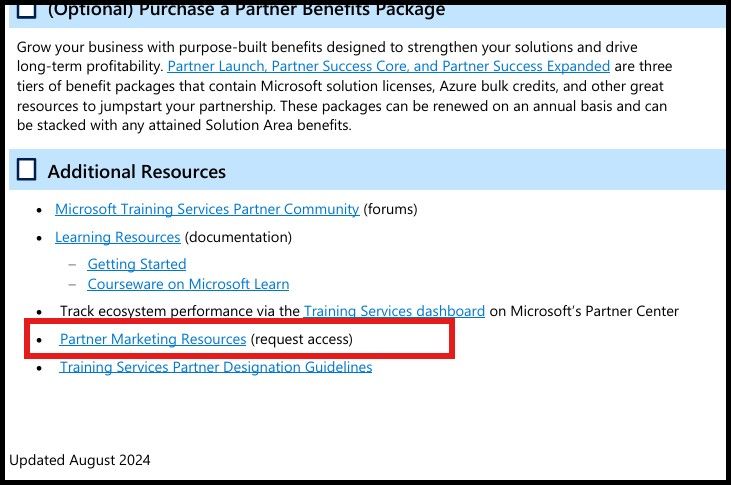Image resolution: width=731 pixels, height=485 pixels.
Task: Open Microsoft Training Services Partner Community link
Action: [x=207, y=209]
